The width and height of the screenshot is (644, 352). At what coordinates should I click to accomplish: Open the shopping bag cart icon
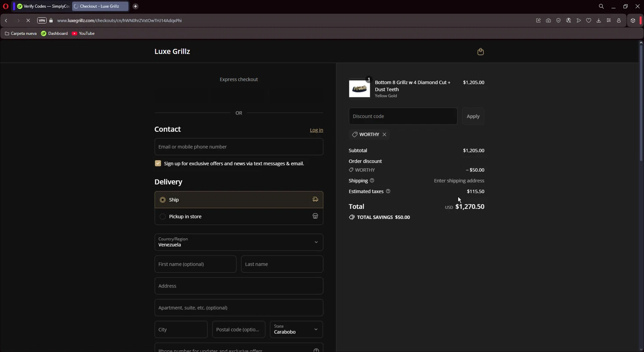point(480,52)
